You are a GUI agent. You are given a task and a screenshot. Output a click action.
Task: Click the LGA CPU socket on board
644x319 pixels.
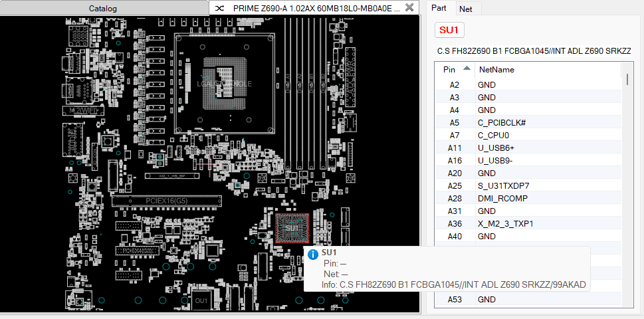point(224,84)
